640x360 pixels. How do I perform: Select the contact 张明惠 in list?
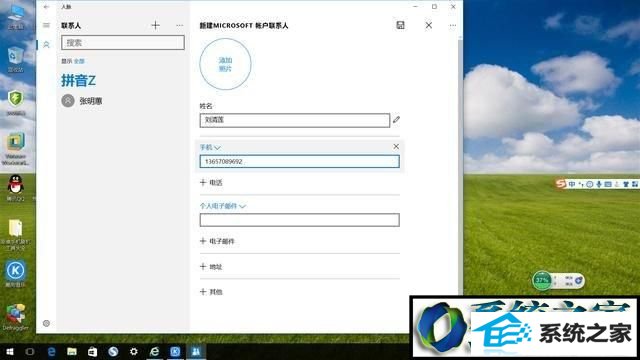click(x=122, y=101)
